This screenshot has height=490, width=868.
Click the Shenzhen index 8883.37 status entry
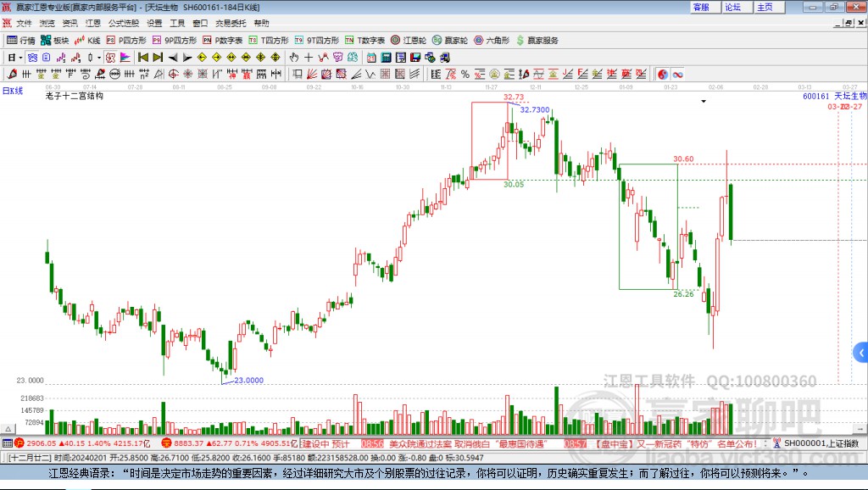point(231,443)
